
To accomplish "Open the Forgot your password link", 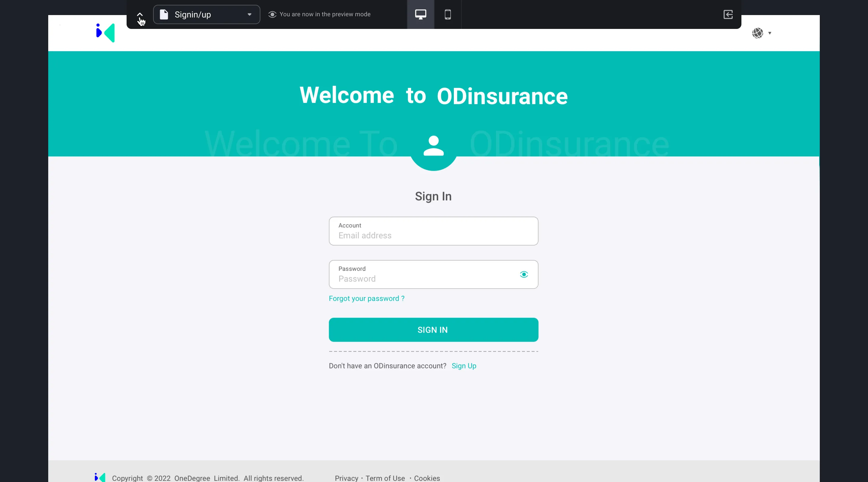I will (366, 299).
